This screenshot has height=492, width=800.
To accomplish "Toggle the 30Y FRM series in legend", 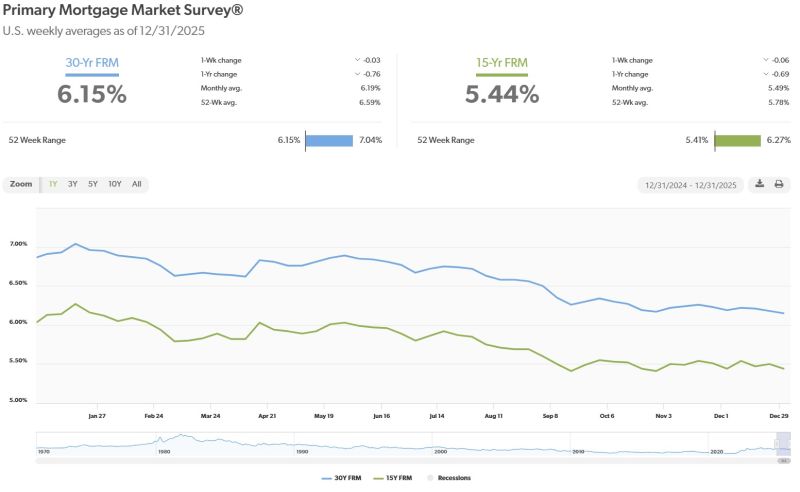I will point(341,478).
